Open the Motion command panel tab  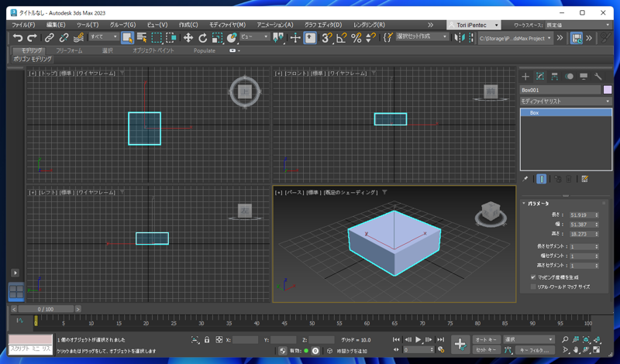click(569, 76)
